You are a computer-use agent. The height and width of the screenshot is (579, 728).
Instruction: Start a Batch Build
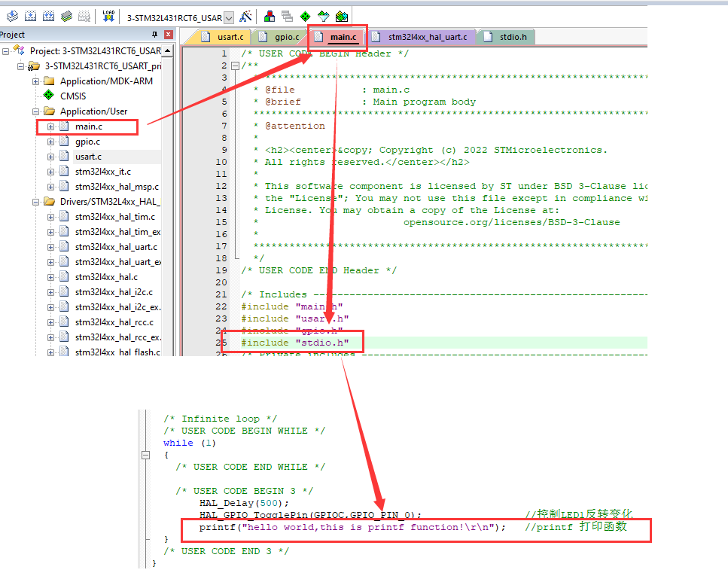(66, 15)
